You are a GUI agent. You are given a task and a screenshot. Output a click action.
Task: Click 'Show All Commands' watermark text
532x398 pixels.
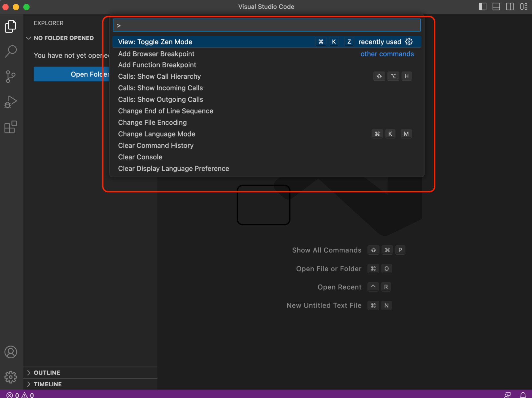327,250
